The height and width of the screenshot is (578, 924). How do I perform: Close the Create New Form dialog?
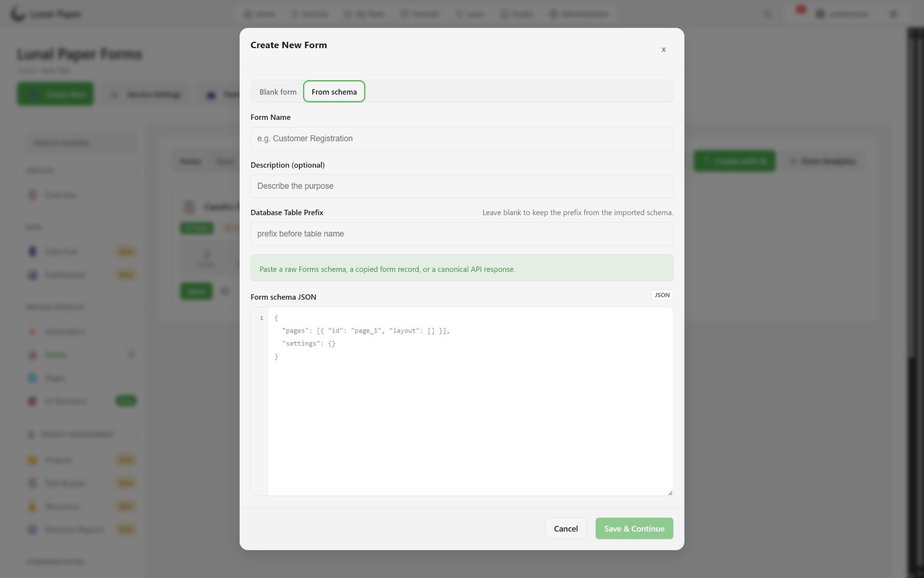(664, 50)
